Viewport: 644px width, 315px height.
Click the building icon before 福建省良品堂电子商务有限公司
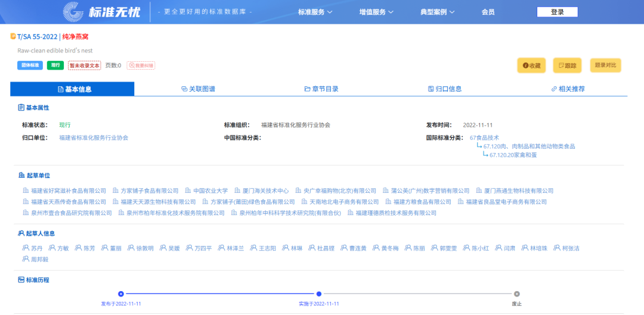pos(460,202)
